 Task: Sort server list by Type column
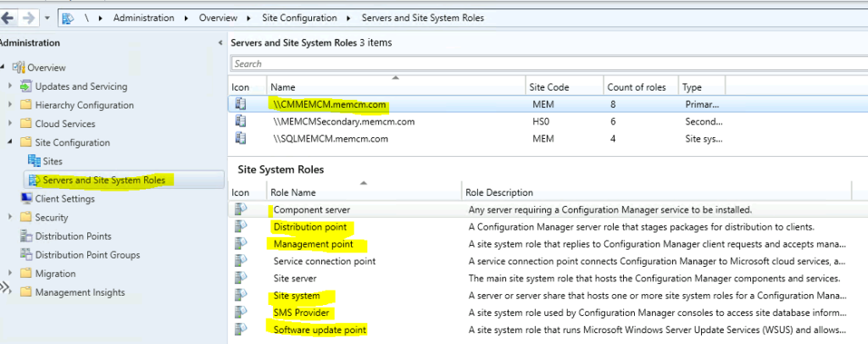[701, 86]
